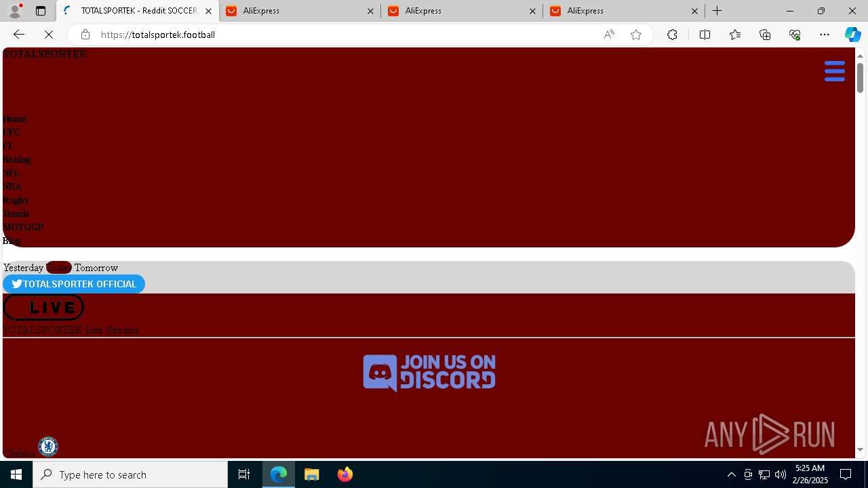Open the MOTOGP nav link
The height and width of the screenshot is (488, 868).
tap(23, 227)
